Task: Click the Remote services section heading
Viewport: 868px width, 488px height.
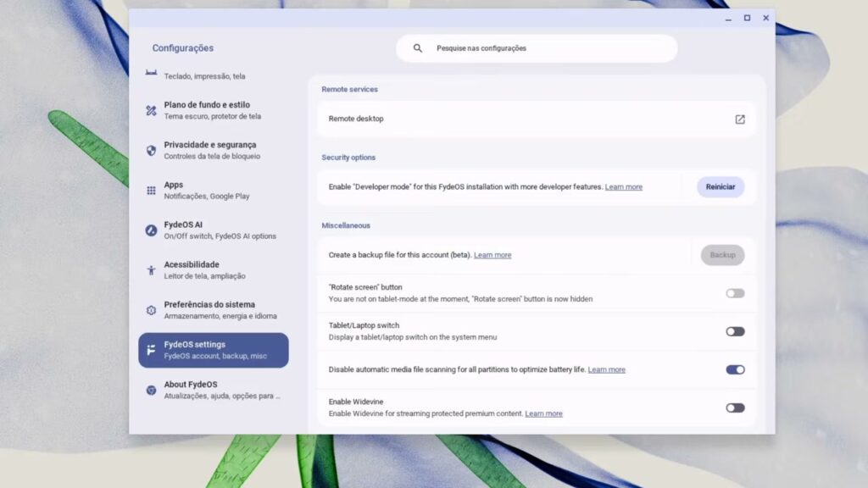Action: click(x=349, y=90)
